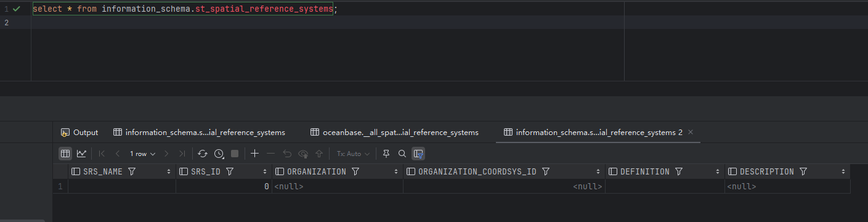This screenshot has width=868, height=222.
Task: Switch to first information_schema result tab
Action: [x=200, y=132]
